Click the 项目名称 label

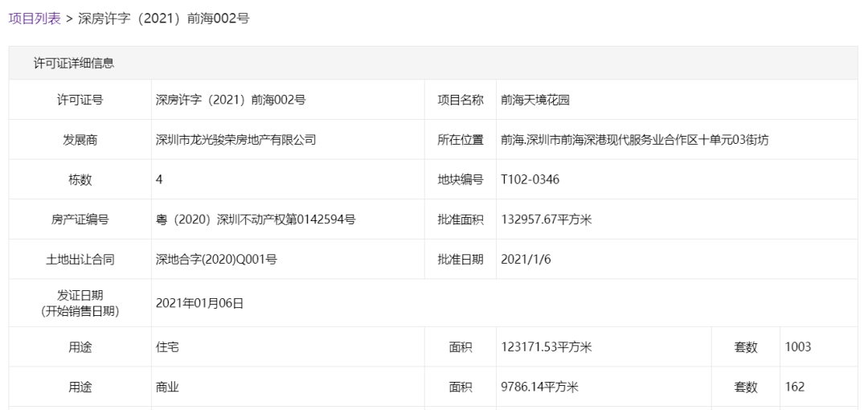click(x=460, y=100)
